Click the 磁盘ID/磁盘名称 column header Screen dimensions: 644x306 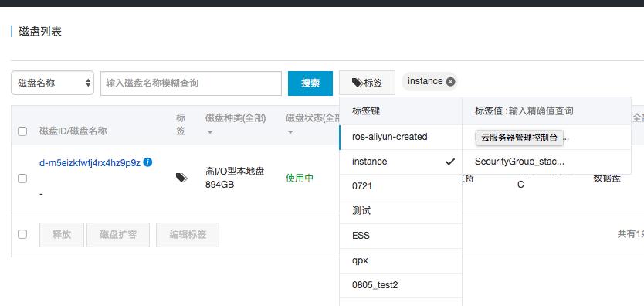click(73, 131)
